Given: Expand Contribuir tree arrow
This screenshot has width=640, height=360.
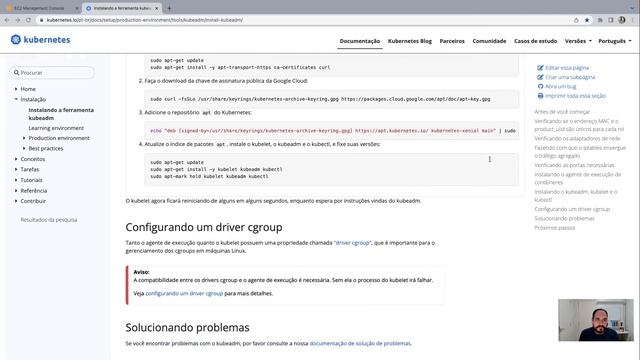Looking at the screenshot, I should (x=16, y=201).
